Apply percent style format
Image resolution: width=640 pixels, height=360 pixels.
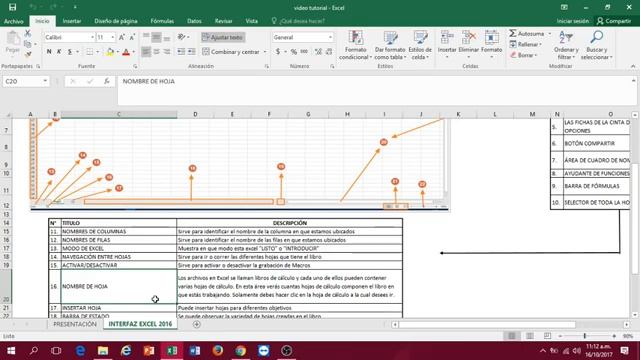(293, 52)
